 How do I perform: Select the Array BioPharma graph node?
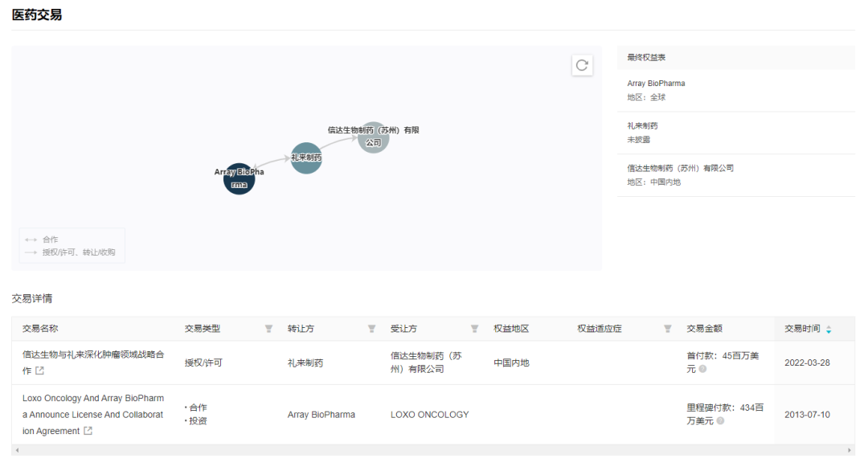coord(239,178)
